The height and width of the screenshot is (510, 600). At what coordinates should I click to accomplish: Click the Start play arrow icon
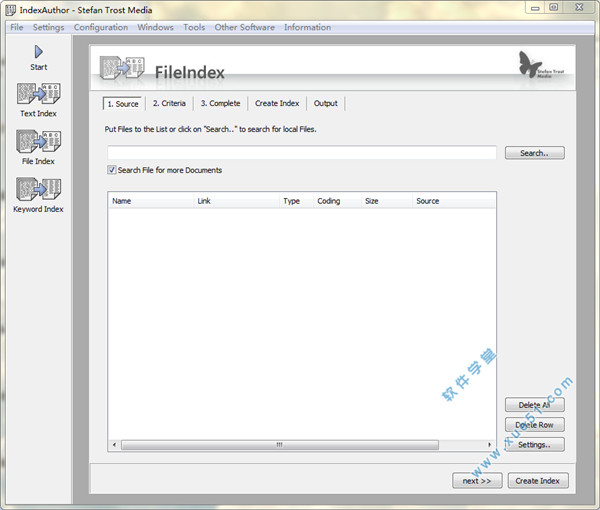pyautogui.click(x=39, y=52)
